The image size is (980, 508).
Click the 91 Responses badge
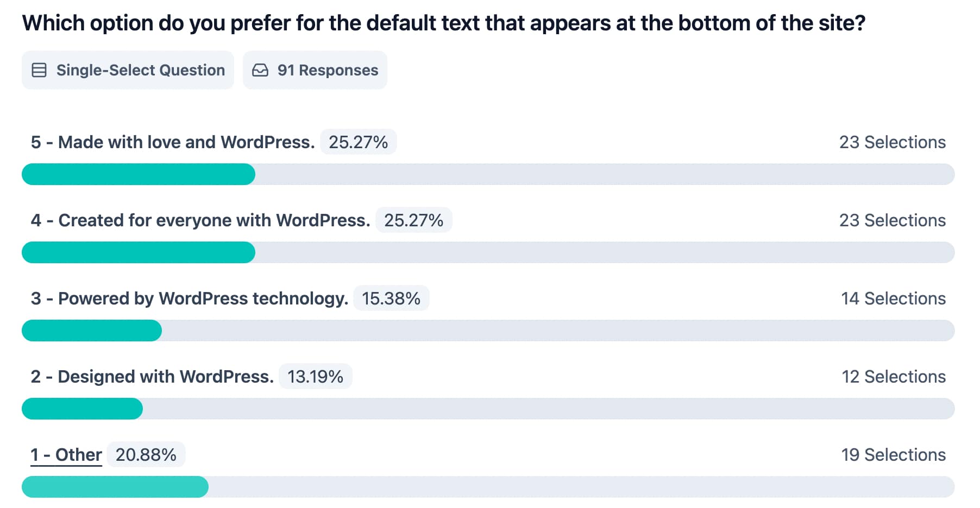click(x=315, y=70)
